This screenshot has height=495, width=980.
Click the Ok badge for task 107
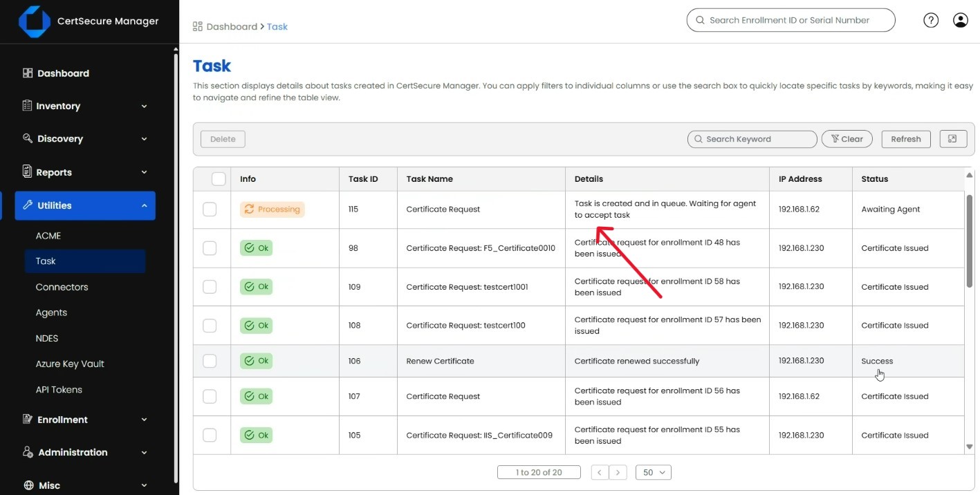256,396
